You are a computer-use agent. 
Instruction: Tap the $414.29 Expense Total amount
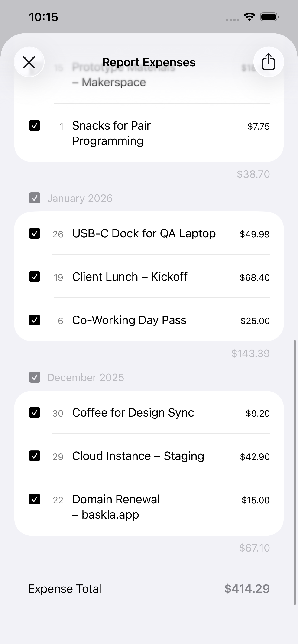click(x=247, y=589)
